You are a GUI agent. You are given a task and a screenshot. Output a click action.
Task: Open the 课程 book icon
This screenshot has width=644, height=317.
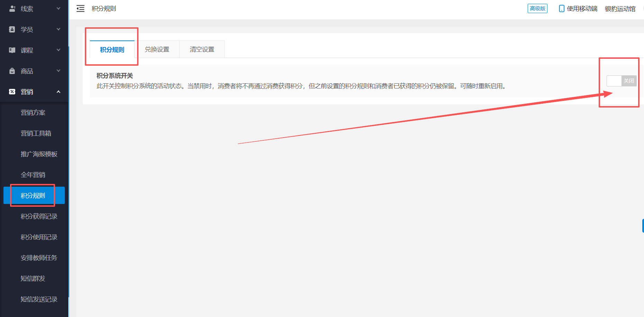click(x=11, y=50)
